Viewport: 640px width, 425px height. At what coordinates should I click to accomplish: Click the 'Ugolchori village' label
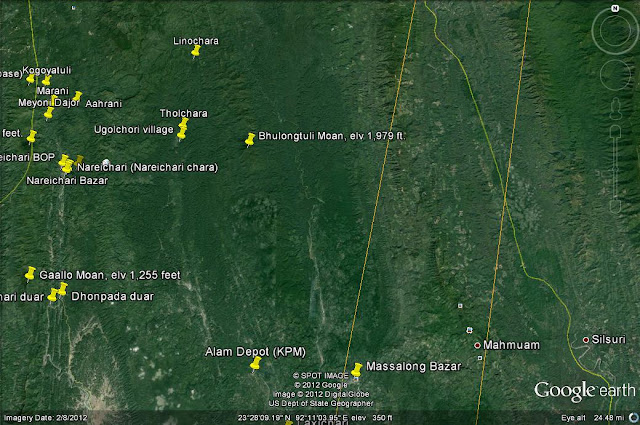tap(134, 130)
